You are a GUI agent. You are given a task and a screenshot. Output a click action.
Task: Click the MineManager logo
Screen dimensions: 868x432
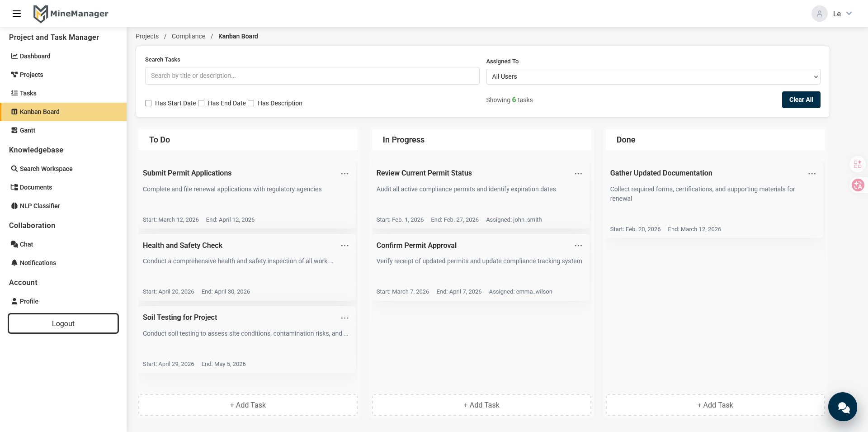(71, 14)
